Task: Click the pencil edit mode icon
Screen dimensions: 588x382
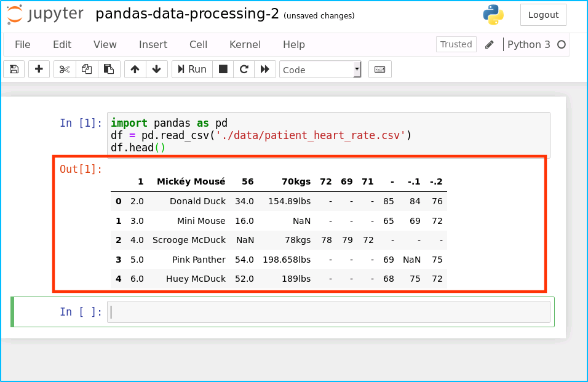Action: [490, 45]
